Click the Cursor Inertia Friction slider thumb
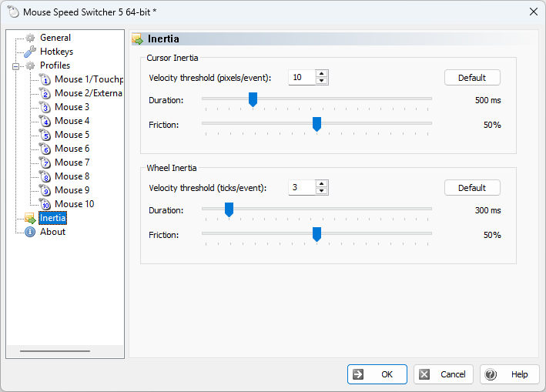Viewport: 546px width, 392px height. coord(317,124)
